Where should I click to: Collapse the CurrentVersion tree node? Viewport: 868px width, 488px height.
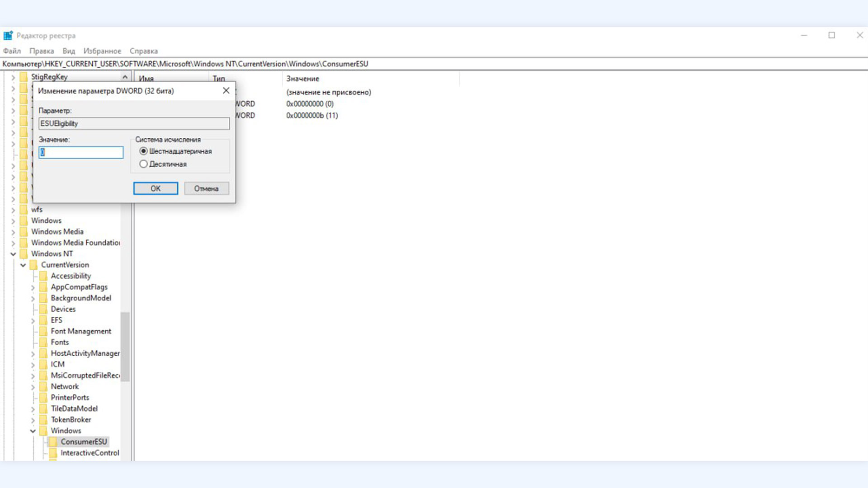pos(23,265)
